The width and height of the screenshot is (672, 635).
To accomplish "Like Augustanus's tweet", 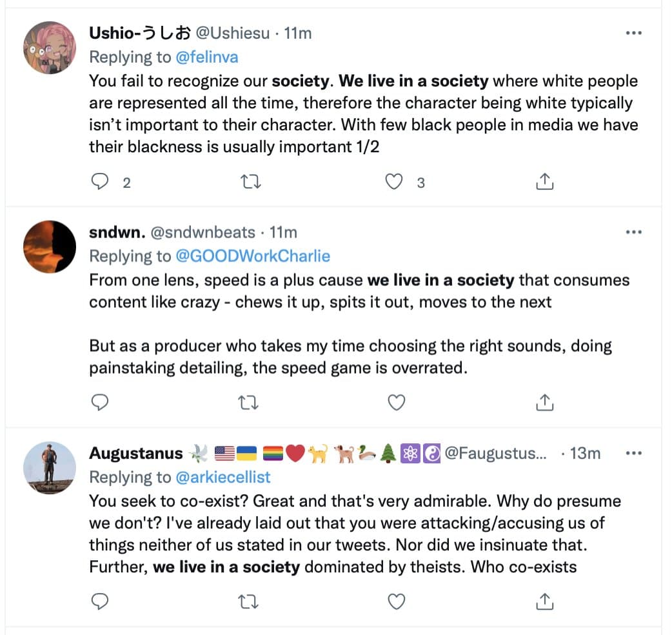I will [x=396, y=602].
